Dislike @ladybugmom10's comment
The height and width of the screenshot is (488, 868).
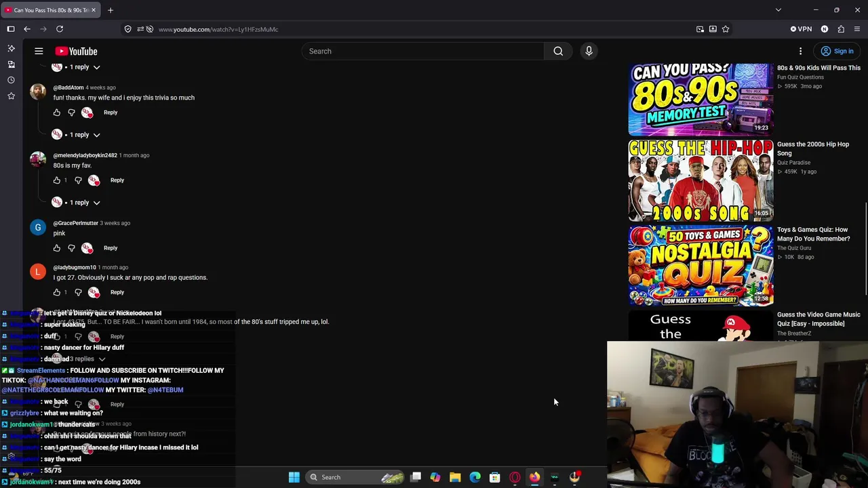tap(78, 292)
